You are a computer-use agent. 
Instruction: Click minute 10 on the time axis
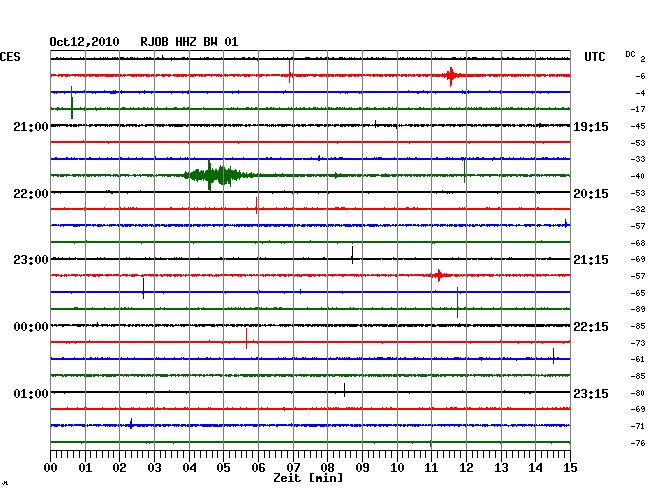point(397,468)
